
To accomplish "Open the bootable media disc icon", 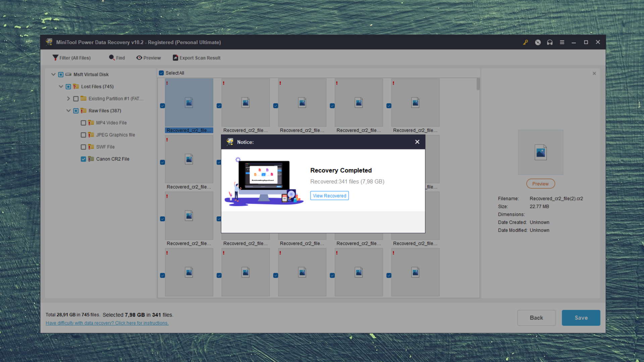I will tap(538, 42).
